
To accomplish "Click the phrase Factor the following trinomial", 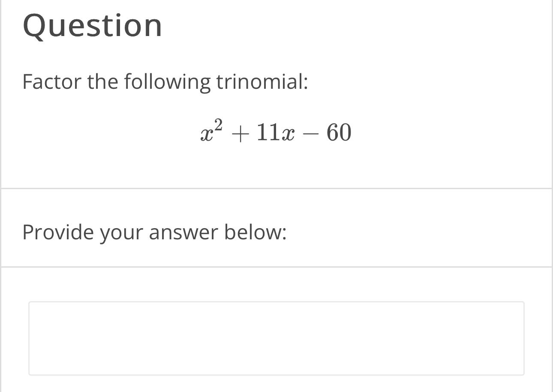I will (x=165, y=81).
